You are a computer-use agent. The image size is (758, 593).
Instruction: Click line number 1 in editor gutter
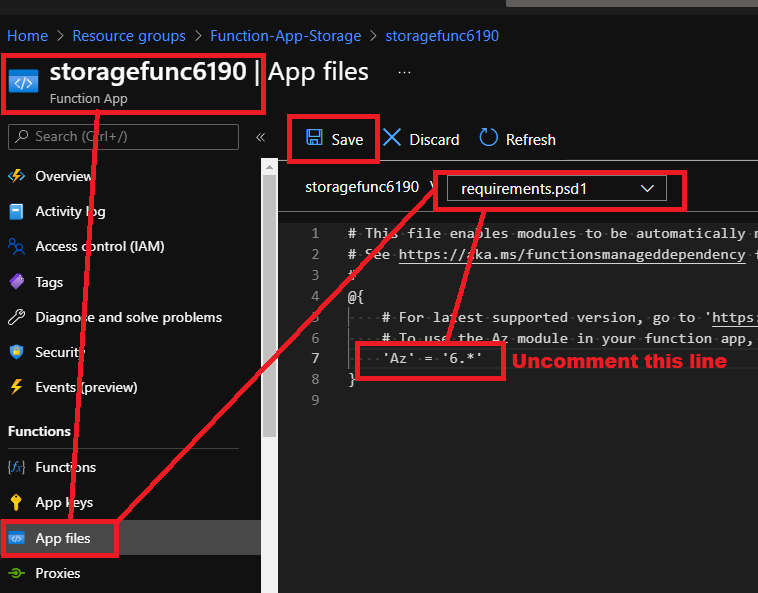[x=315, y=233]
